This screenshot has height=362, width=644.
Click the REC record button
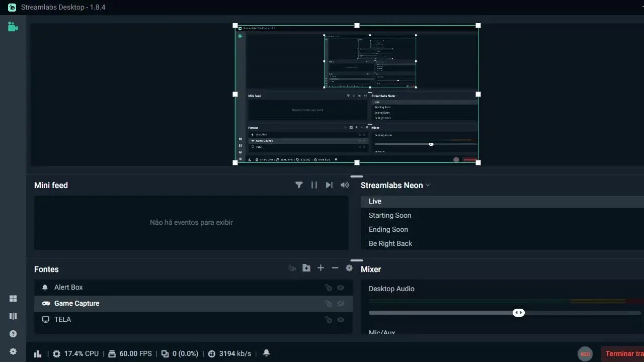click(585, 354)
